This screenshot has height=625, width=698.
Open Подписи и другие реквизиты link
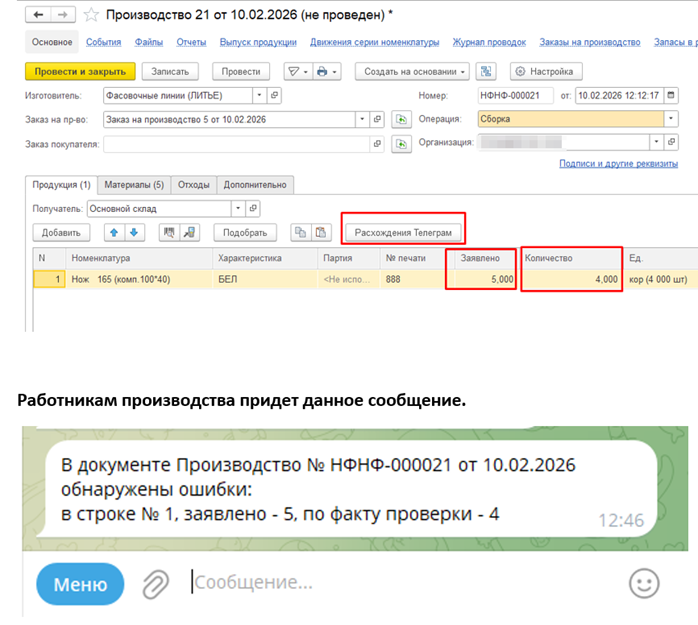[618, 163]
